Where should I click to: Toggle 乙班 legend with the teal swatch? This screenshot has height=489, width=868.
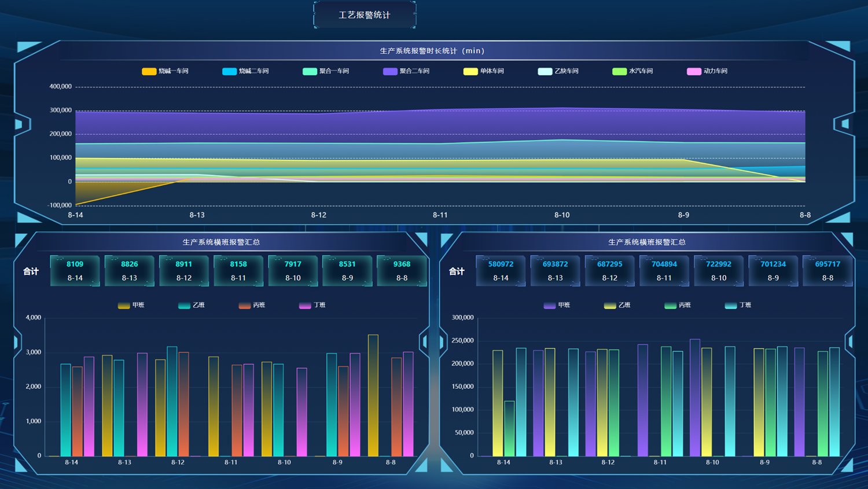(x=192, y=305)
